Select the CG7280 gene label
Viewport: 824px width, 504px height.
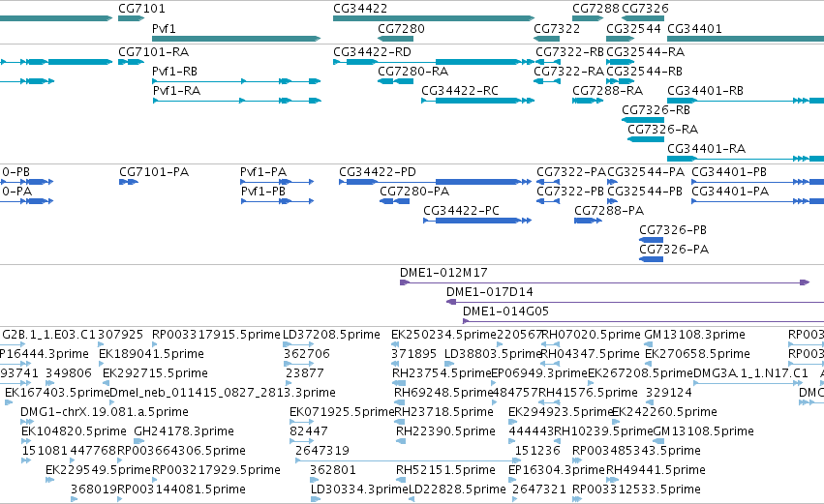click(x=401, y=29)
